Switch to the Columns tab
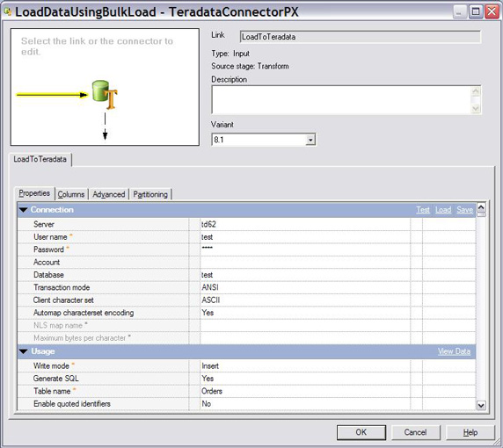Viewport: 503px width, 448px height. click(71, 194)
